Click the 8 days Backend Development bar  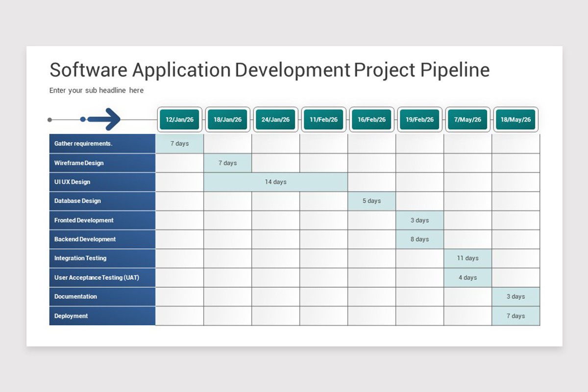pos(419,239)
